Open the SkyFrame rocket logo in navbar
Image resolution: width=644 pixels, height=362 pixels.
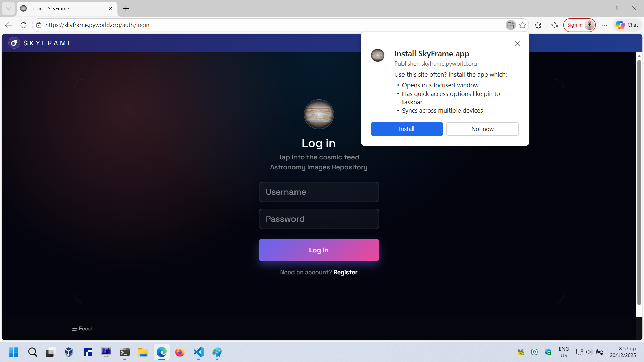[14, 43]
